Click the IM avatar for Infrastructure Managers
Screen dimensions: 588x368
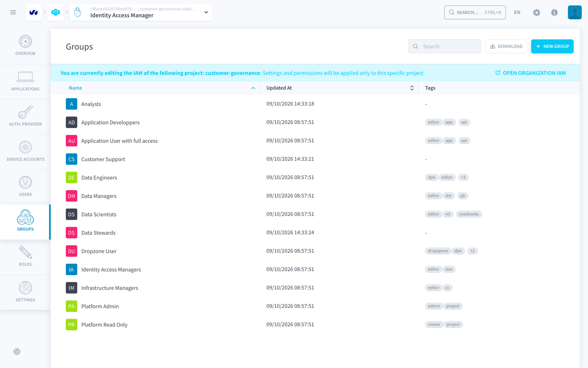tap(71, 288)
